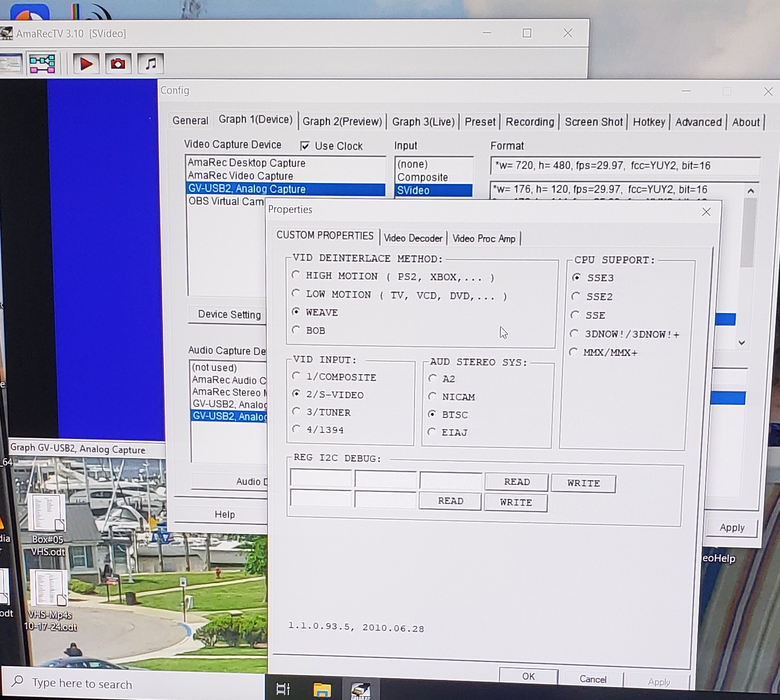Select Composite in Input list
The image size is (780, 700).
pyautogui.click(x=433, y=177)
